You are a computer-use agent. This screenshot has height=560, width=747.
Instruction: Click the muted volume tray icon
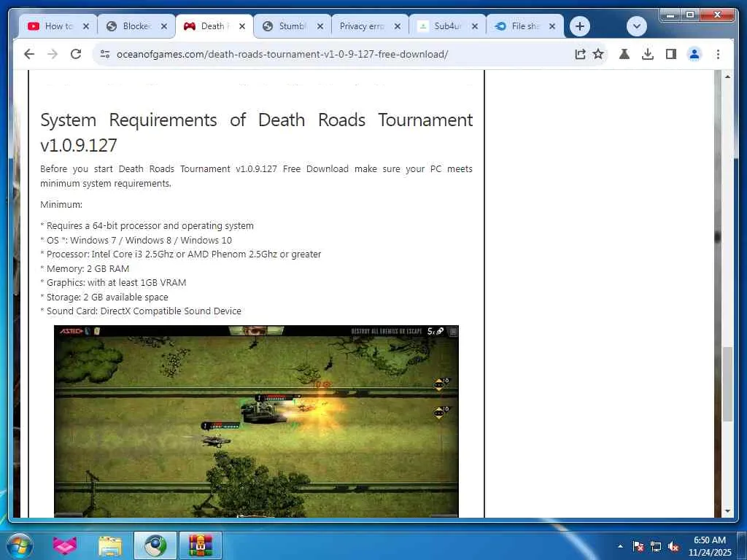[x=673, y=546]
